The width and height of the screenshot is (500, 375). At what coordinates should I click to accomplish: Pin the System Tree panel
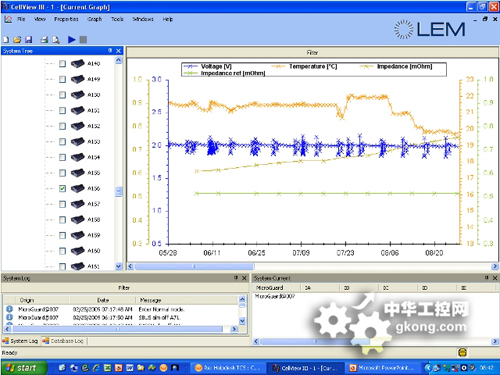pyautogui.click(x=110, y=51)
